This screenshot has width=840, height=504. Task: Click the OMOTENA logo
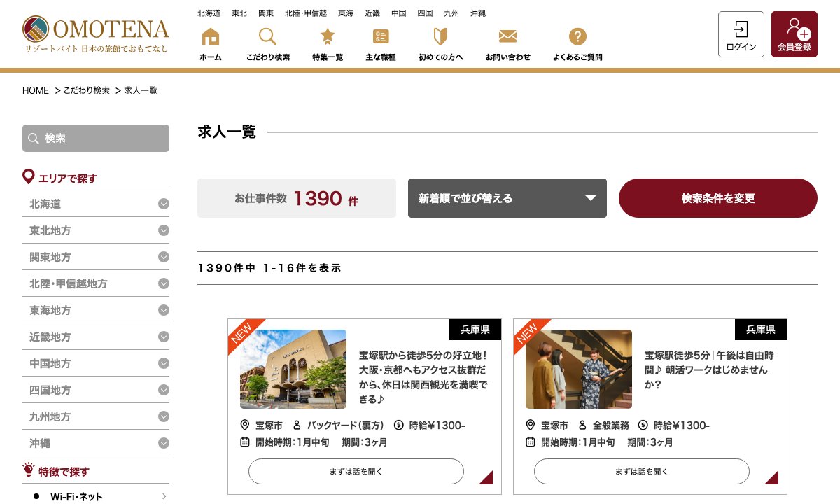click(96, 34)
